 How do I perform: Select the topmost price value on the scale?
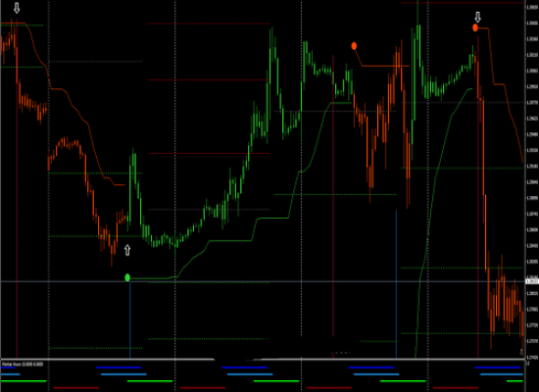(532, 7)
